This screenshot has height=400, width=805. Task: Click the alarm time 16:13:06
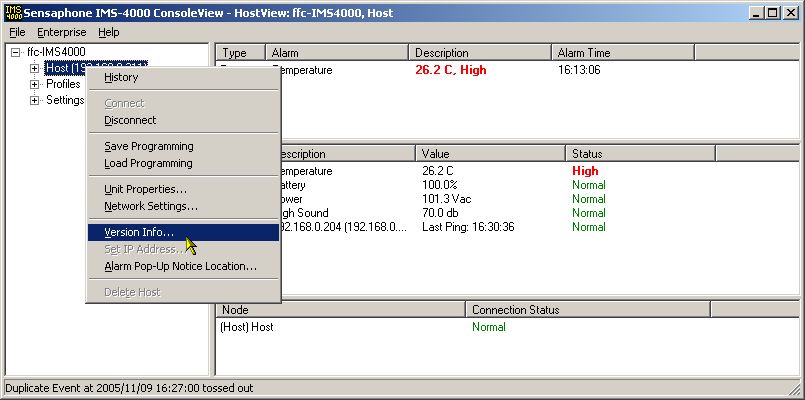click(x=579, y=70)
